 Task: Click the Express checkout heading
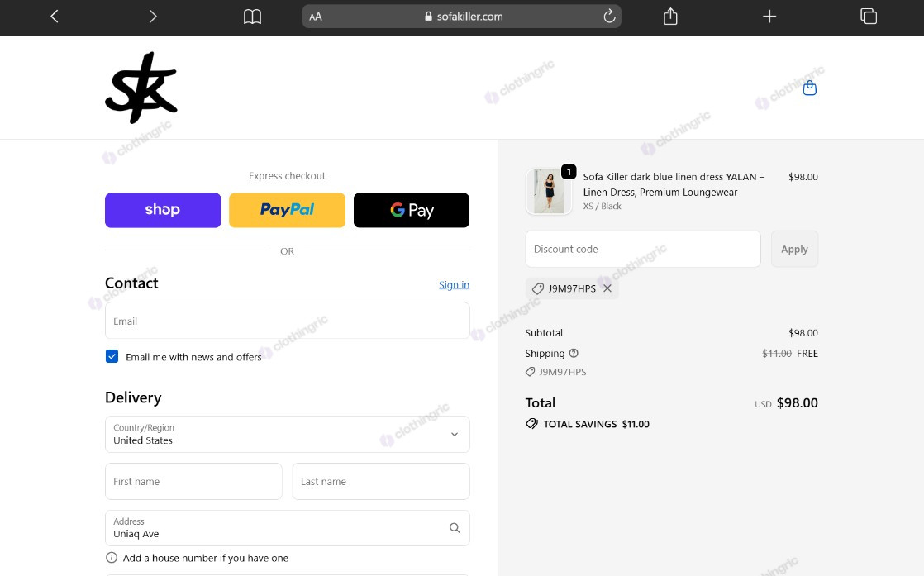(x=287, y=176)
